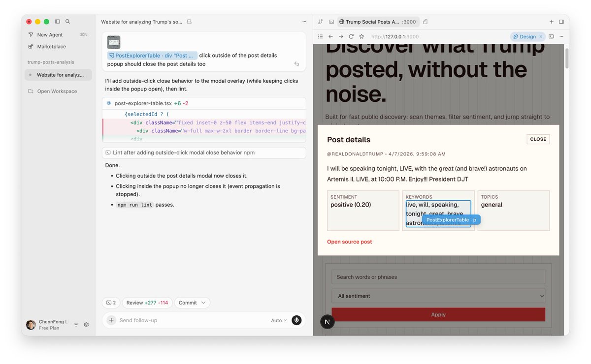Open the All sentiment dropdown
Image resolution: width=591 pixels, height=364 pixels.
438,296
